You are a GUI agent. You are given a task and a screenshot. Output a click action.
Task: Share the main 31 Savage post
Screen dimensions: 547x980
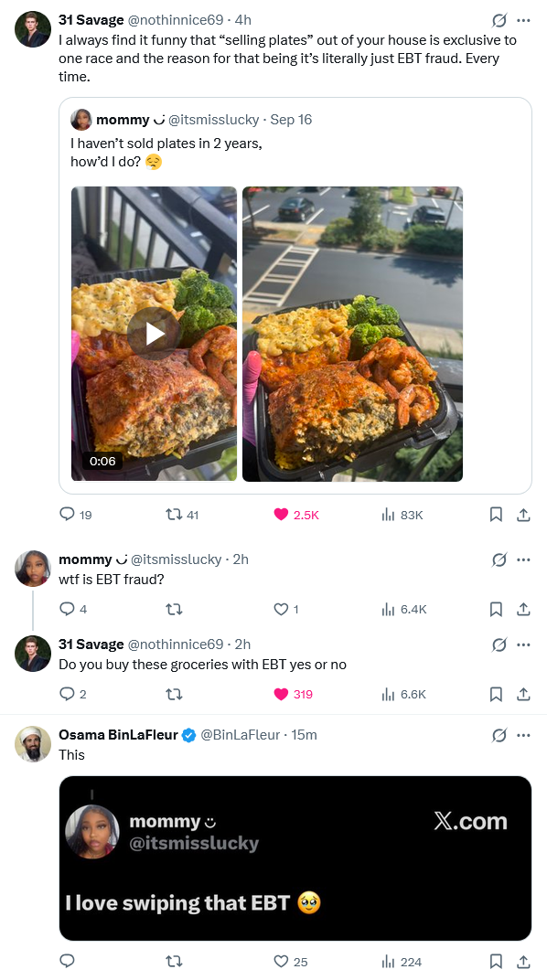524,515
